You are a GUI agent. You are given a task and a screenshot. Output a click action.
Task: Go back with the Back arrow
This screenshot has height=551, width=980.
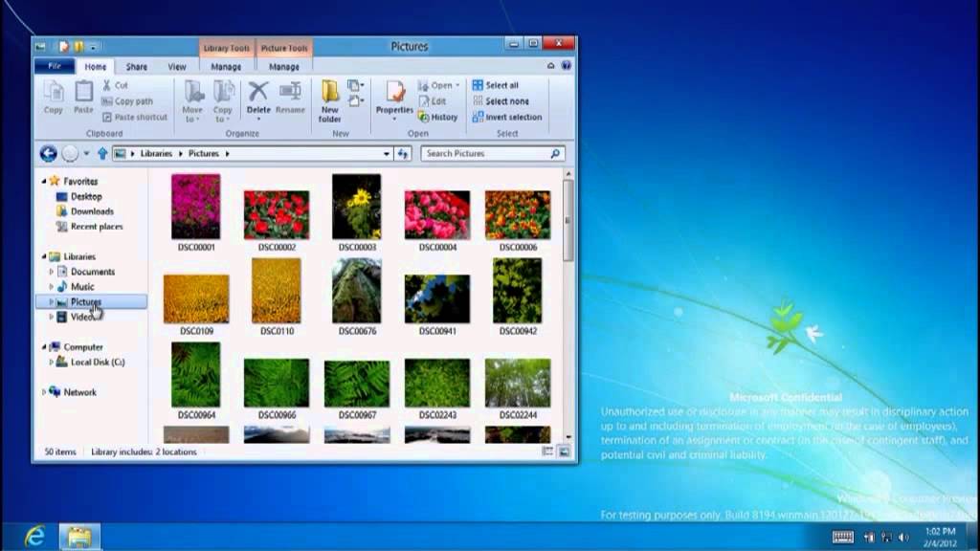point(48,153)
